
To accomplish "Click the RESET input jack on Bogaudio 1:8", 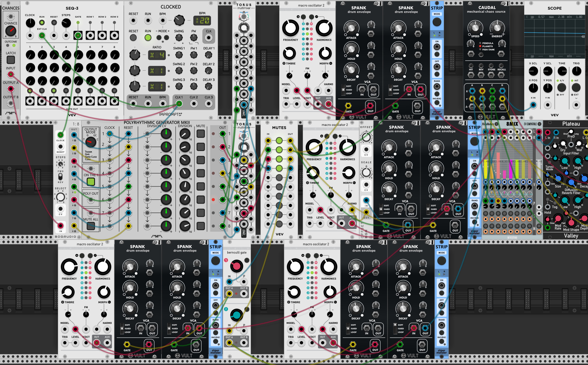I will [60, 147].
